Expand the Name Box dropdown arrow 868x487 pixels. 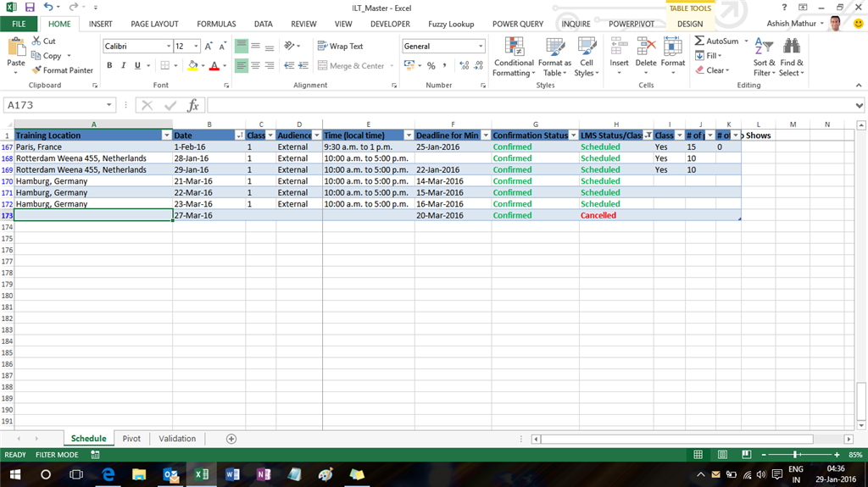click(x=109, y=105)
